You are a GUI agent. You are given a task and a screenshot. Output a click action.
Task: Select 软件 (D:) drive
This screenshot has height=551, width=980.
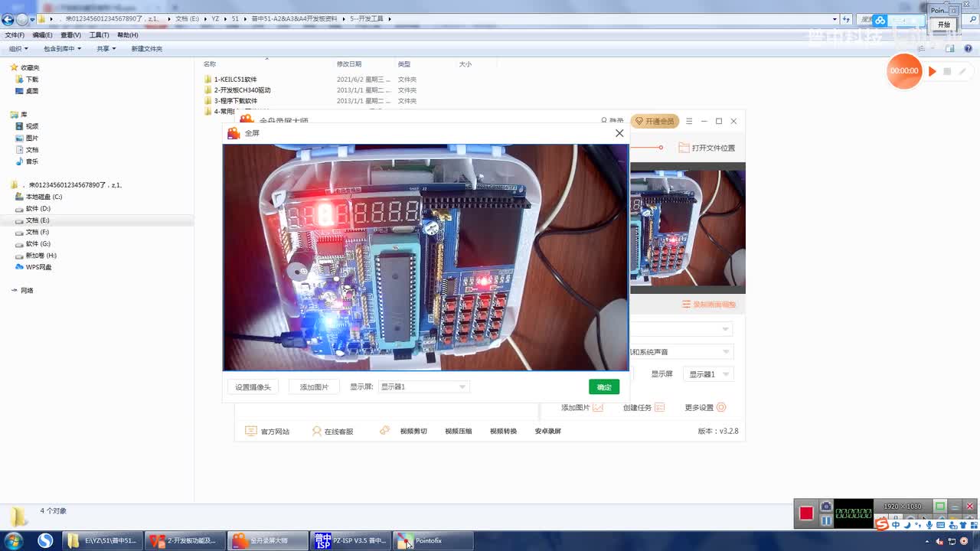tap(38, 209)
